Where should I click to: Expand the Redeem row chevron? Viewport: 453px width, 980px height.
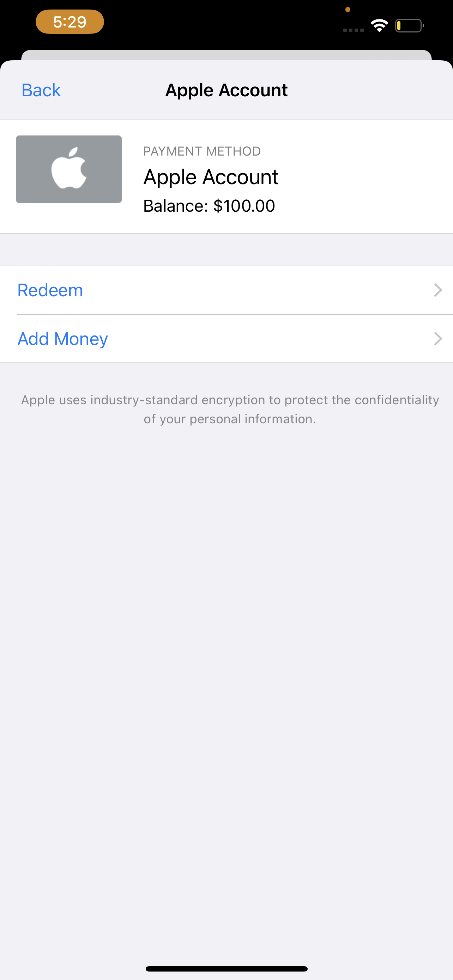click(x=438, y=290)
